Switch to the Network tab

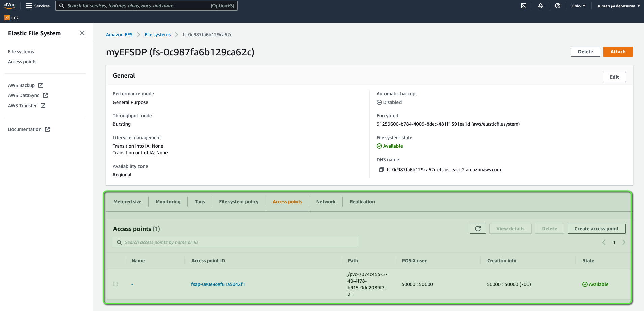click(x=326, y=202)
